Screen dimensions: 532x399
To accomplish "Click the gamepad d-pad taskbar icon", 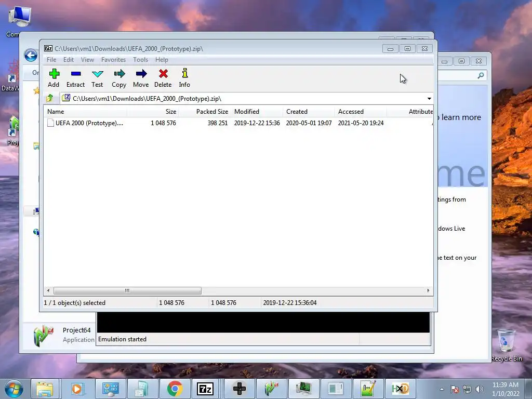I will [x=240, y=389].
